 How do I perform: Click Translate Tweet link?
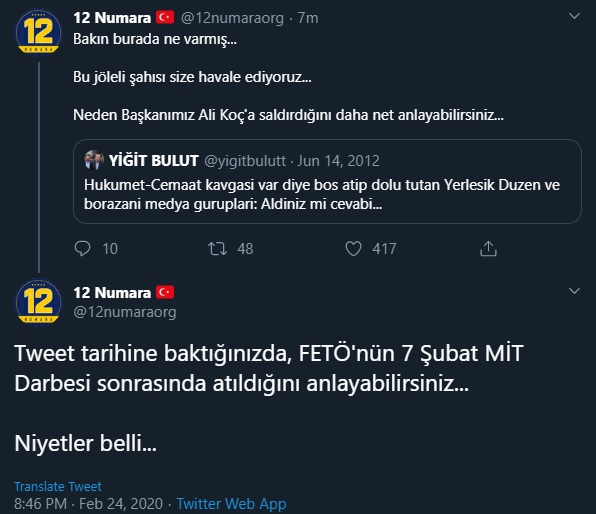pos(58,486)
